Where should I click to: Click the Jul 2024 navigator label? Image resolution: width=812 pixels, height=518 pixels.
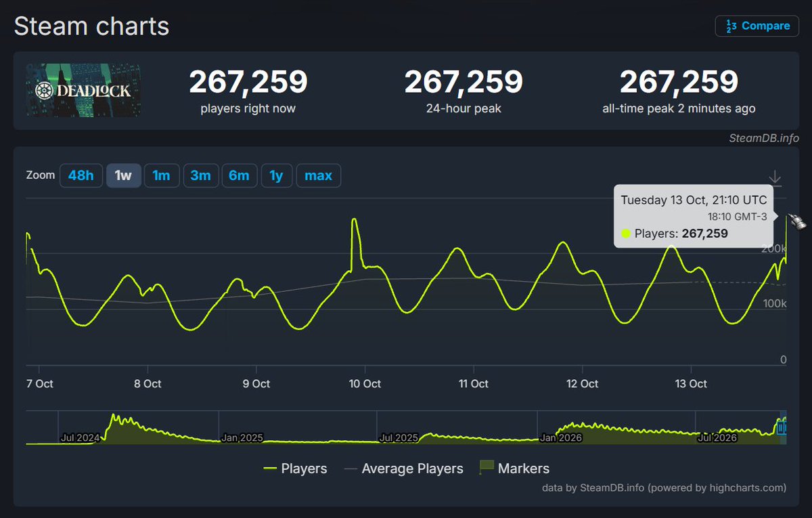click(79, 438)
